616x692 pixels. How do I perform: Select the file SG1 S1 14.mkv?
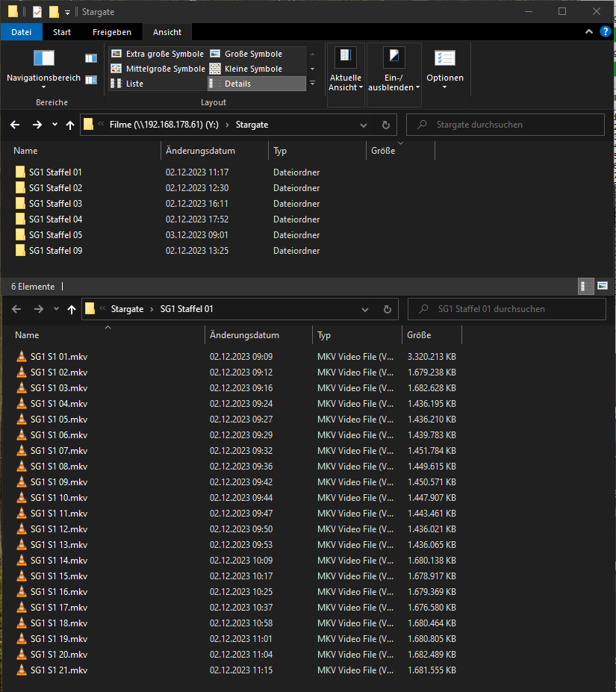tap(59, 561)
